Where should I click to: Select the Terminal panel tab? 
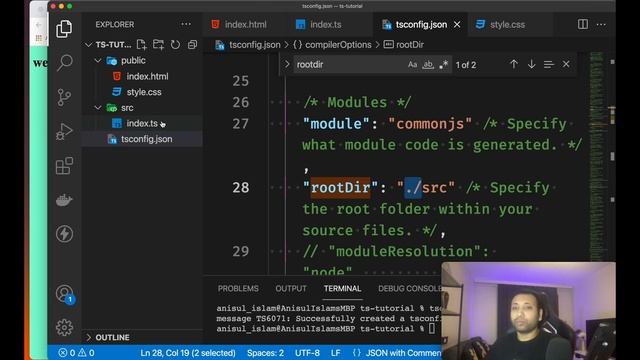click(x=342, y=289)
